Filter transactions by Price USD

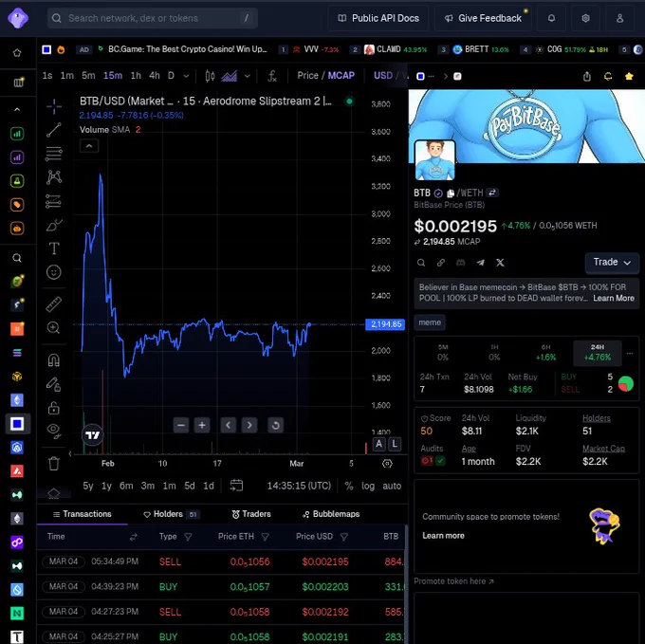click(x=344, y=537)
